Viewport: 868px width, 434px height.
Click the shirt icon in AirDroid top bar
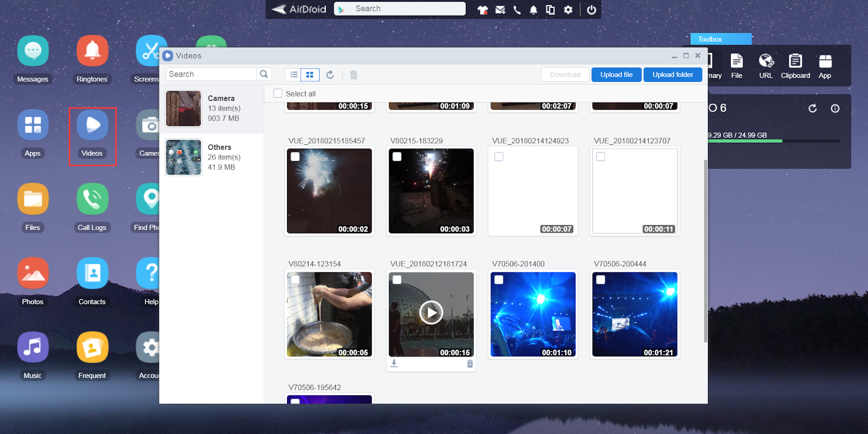tap(482, 10)
